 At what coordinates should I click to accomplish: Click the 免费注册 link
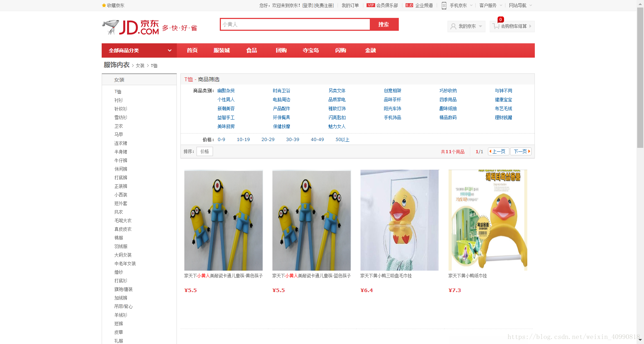[324, 5]
